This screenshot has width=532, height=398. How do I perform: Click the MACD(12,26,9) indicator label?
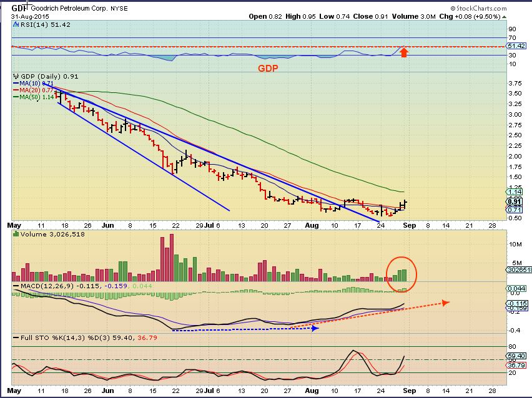click(39, 285)
